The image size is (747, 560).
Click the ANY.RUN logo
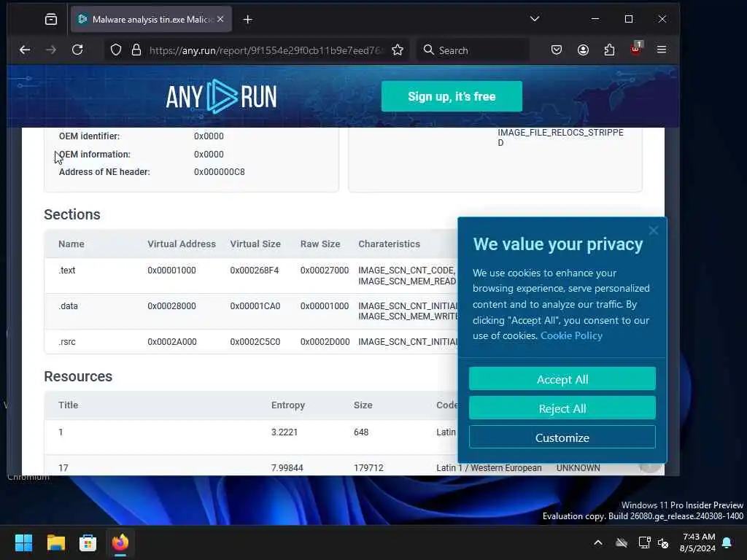[x=222, y=97]
